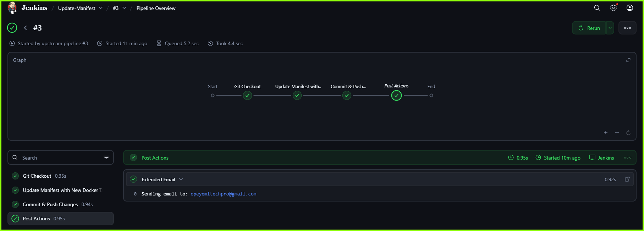The height and width of the screenshot is (231, 644).
Task: Expand Update-Manifest breadcrumb dropdown
Action: (x=101, y=8)
